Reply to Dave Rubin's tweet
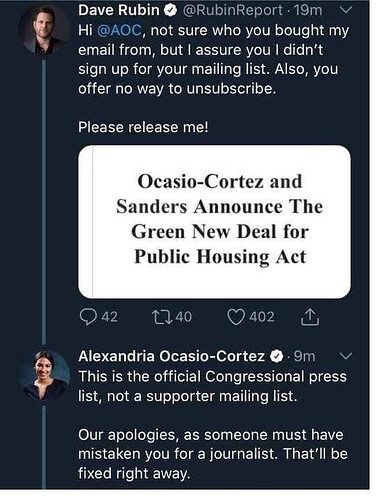This screenshot has width=383, height=499. tap(87, 317)
